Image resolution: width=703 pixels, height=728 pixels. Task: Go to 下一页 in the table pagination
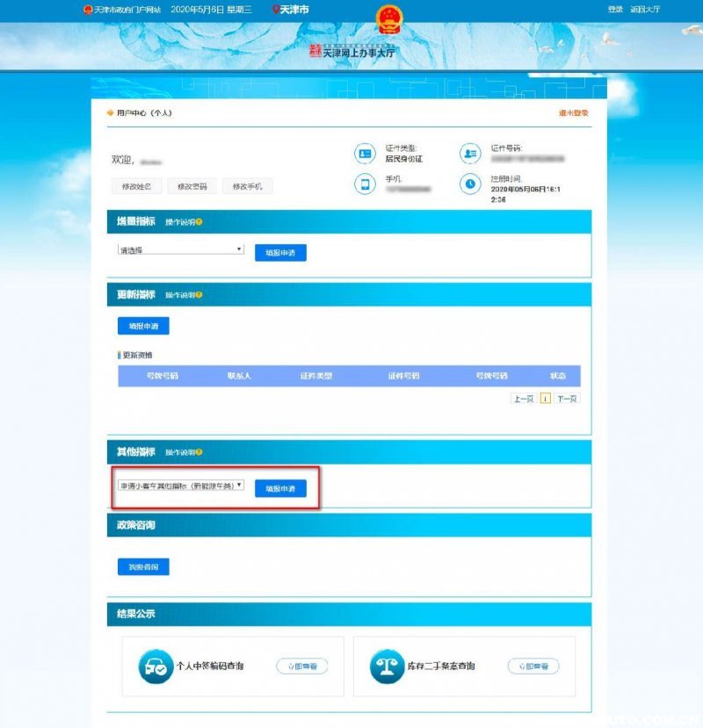567,399
